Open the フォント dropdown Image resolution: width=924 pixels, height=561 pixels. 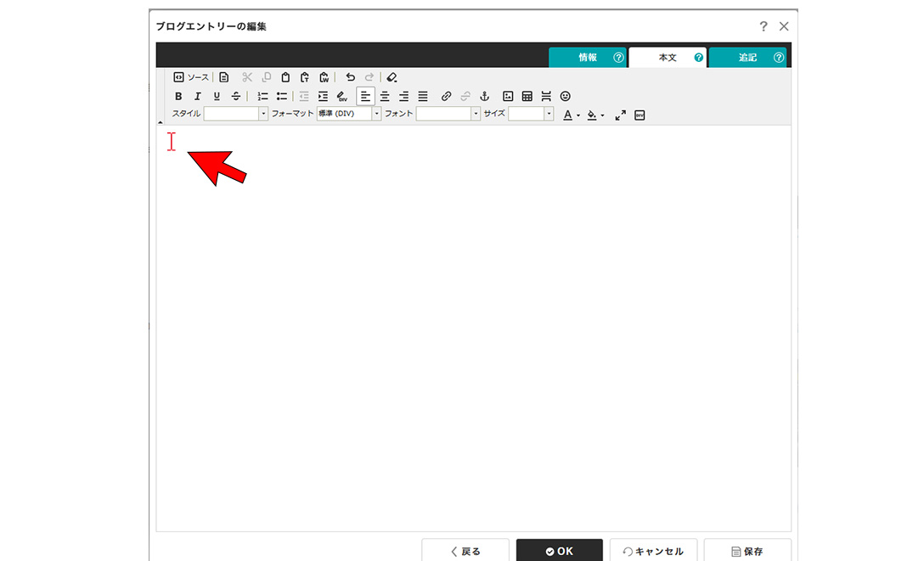coord(448,114)
